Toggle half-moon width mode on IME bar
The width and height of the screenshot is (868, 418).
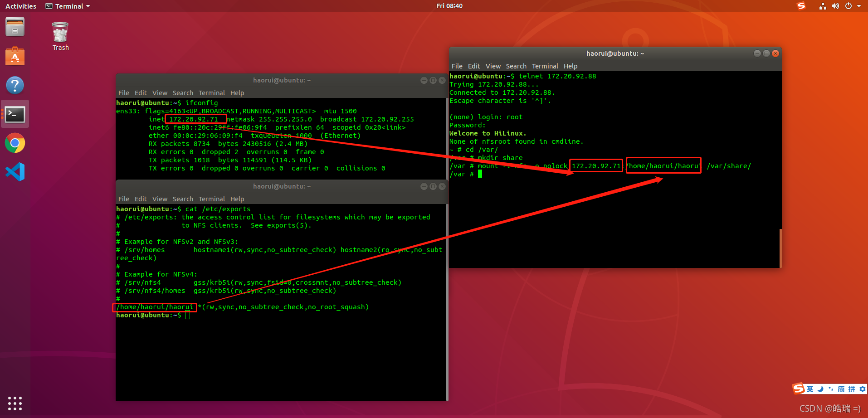click(820, 389)
